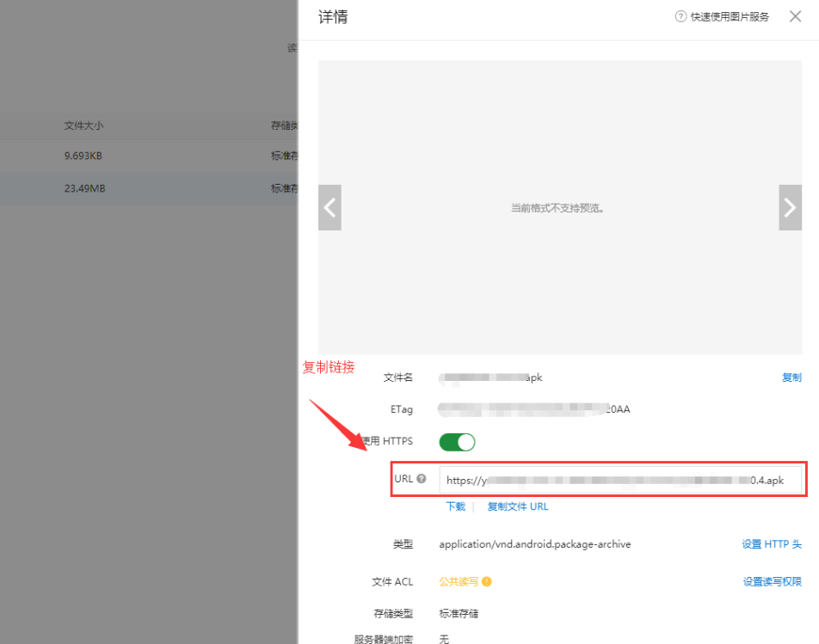The width and height of the screenshot is (819, 644).
Task: Toggle the 使用 HTTPS switch off
Action: coord(457,442)
